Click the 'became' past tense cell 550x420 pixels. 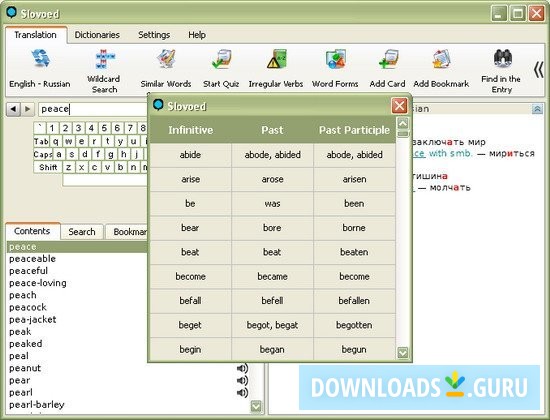pos(273,276)
